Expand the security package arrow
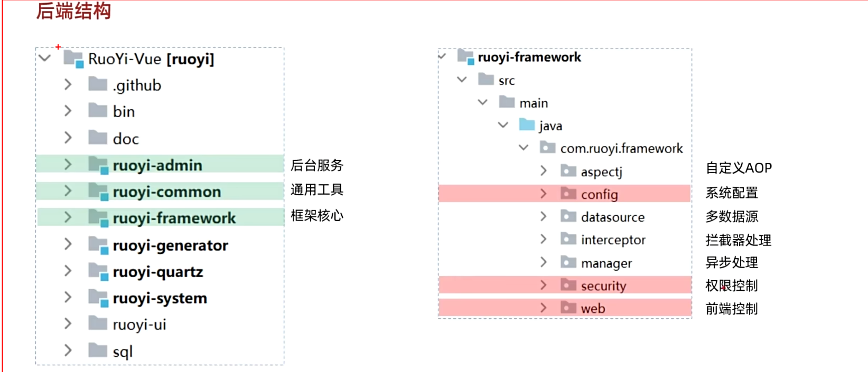 [x=544, y=285]
